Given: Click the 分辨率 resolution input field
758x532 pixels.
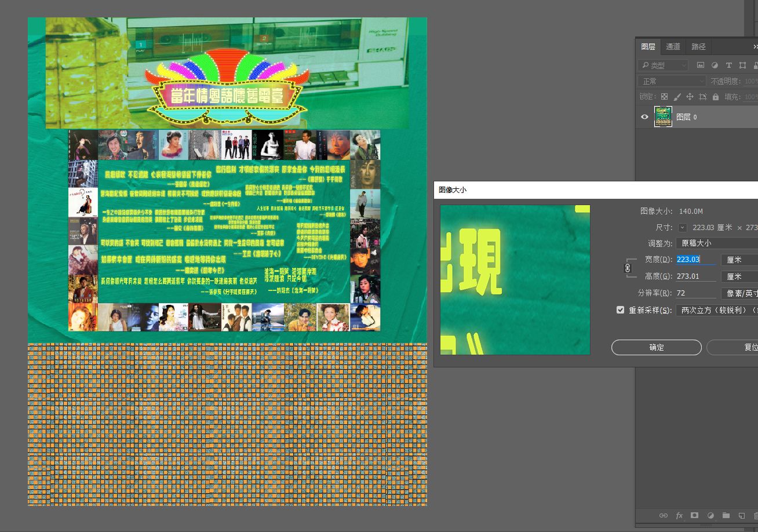Looking at the screenshot, I should click(x=696, y=293).
